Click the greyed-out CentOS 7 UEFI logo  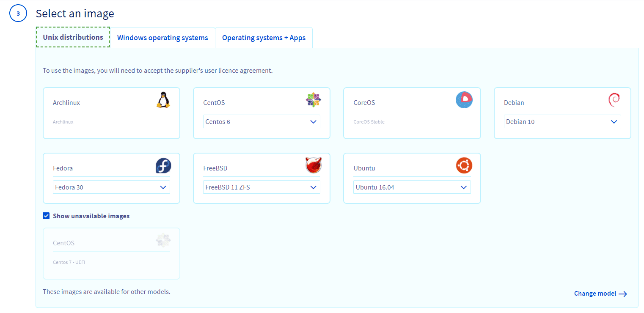click(x=163, y=240)
